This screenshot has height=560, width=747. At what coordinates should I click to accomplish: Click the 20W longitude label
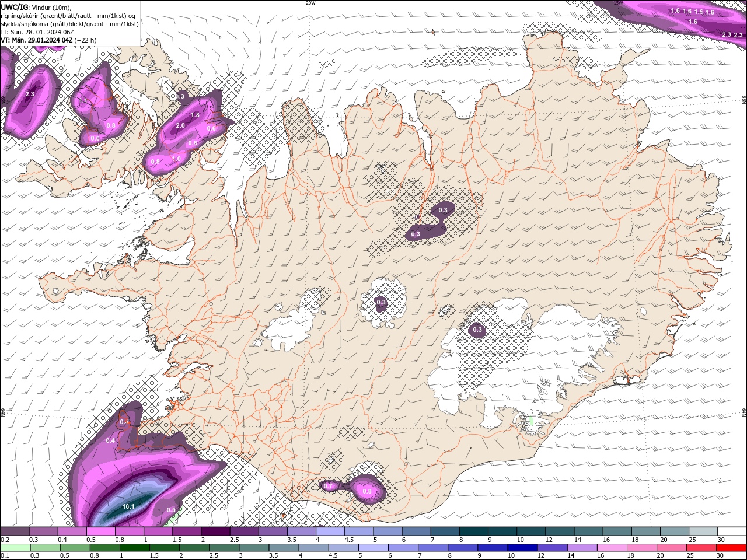pos(310,3)
